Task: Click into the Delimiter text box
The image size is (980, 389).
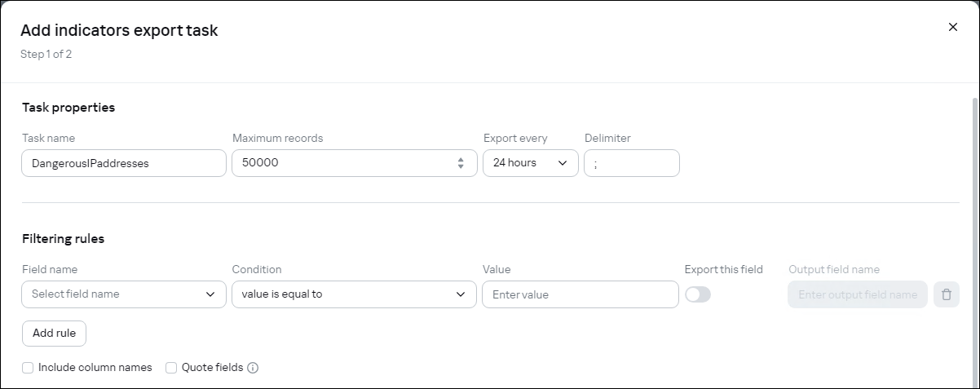Action: (632, 163)
